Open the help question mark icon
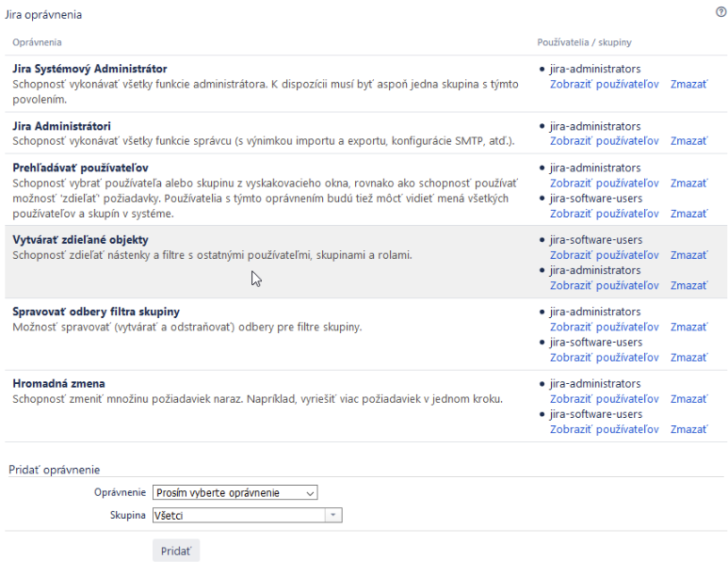Image resolution: width=728 pixels, height=576 pixels. click(721, 12)
